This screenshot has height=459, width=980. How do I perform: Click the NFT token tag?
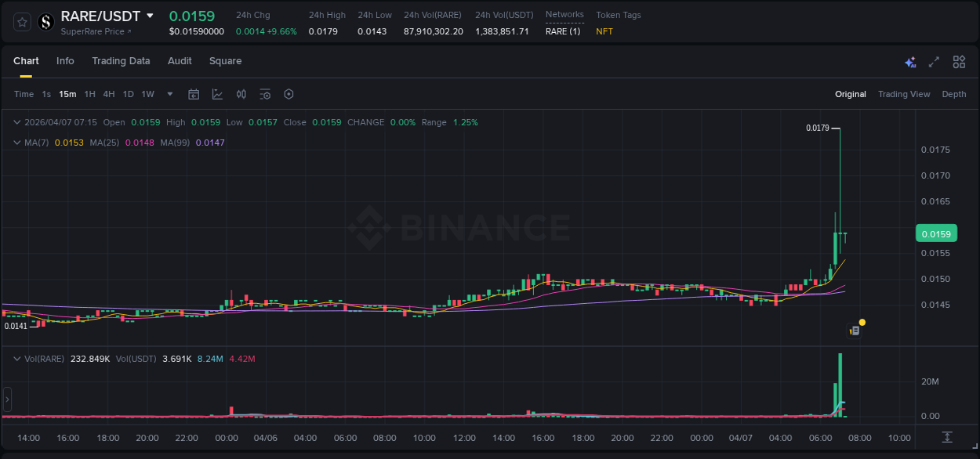pyautogui.click(x=604, y=32)
